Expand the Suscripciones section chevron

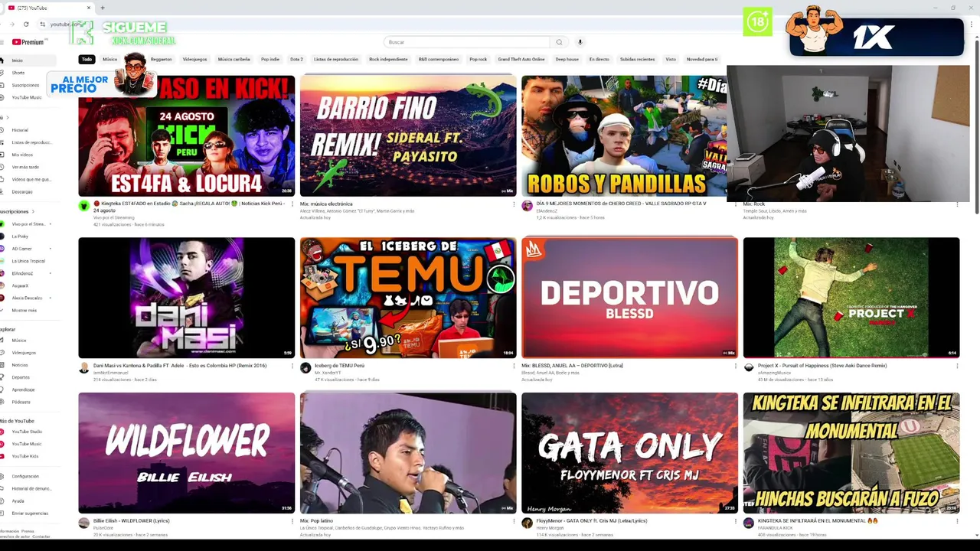point(33,211)
